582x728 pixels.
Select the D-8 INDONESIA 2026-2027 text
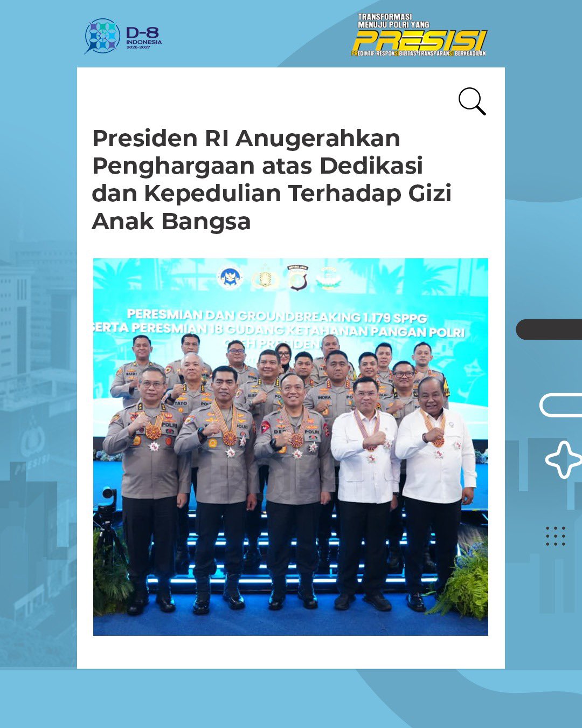point(144,38)
